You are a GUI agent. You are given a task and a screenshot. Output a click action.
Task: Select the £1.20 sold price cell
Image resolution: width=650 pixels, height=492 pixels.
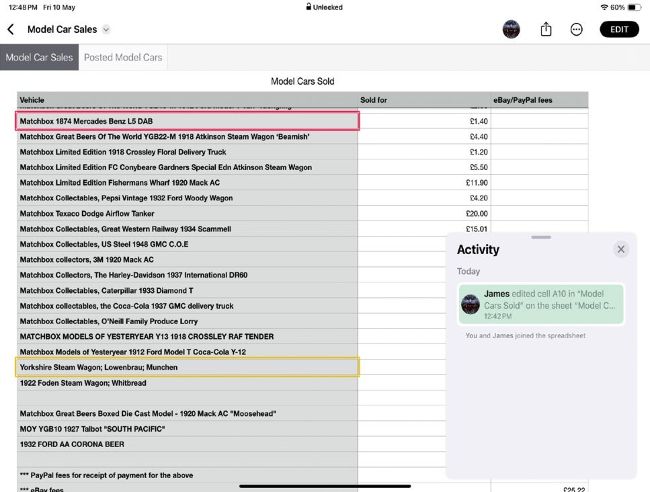[x=424, y=152]
